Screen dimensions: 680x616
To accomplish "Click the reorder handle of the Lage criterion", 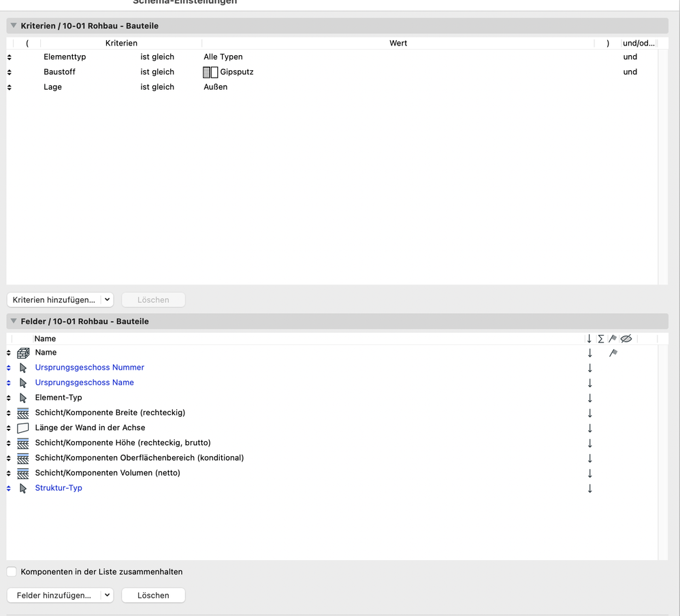I will pos(9,87).
